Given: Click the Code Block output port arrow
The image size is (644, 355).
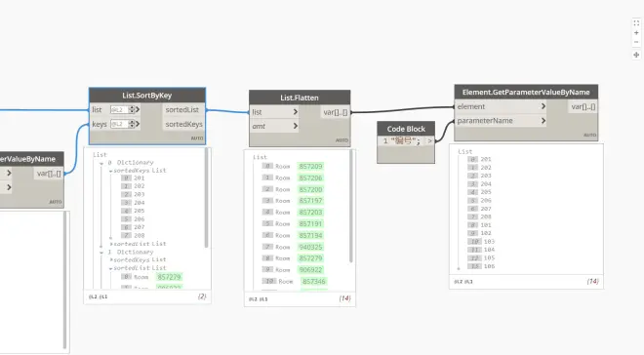Looking at the screenshot, I should (x=429, y=140).
